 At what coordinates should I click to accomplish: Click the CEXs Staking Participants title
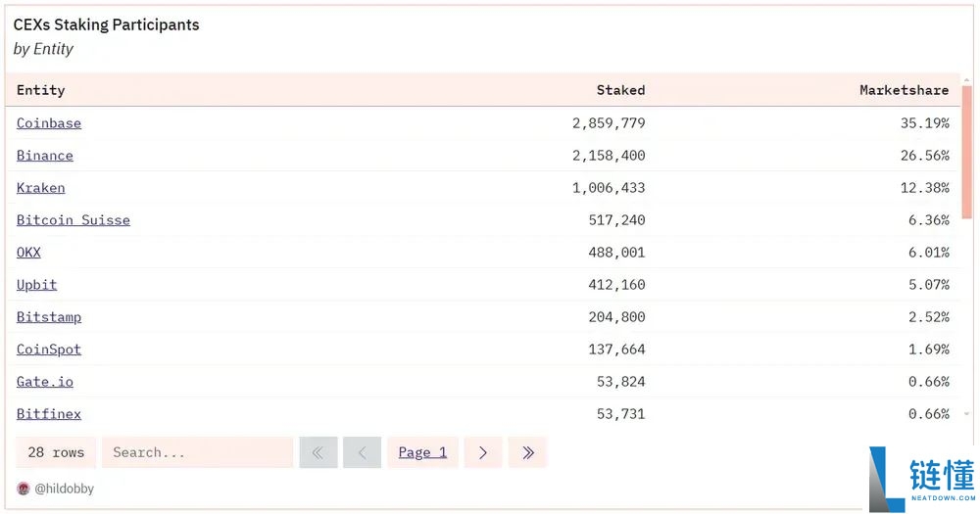106,25
